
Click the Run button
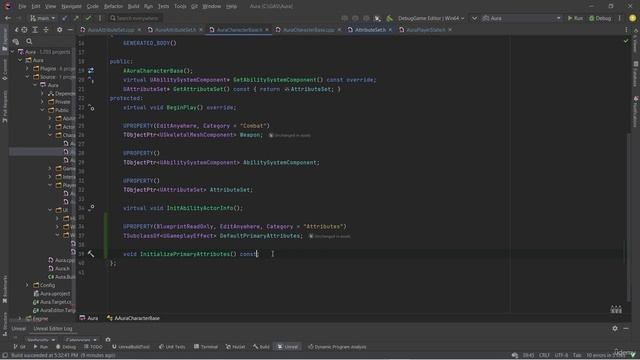point(575,18)
